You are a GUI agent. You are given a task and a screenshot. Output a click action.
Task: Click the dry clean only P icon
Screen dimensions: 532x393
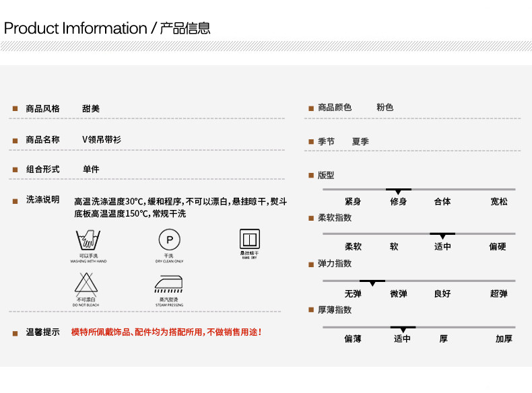(x=169, y=240)
